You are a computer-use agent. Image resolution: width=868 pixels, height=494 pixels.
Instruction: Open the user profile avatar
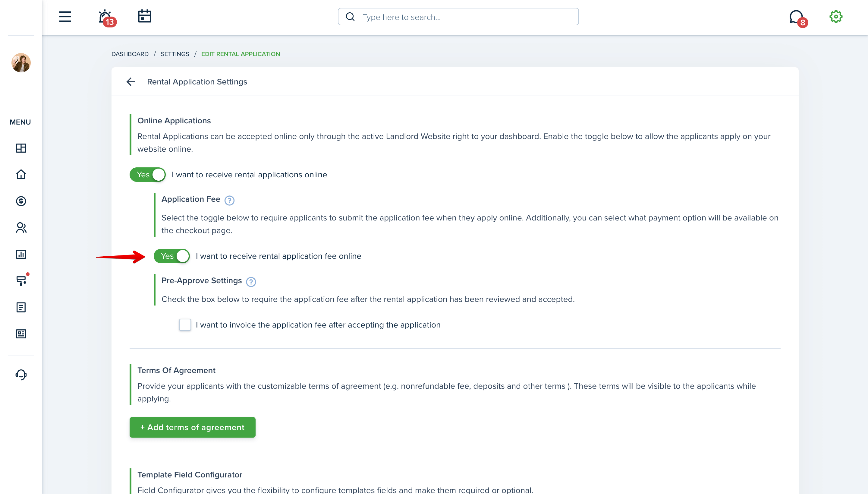pos(21,62)
